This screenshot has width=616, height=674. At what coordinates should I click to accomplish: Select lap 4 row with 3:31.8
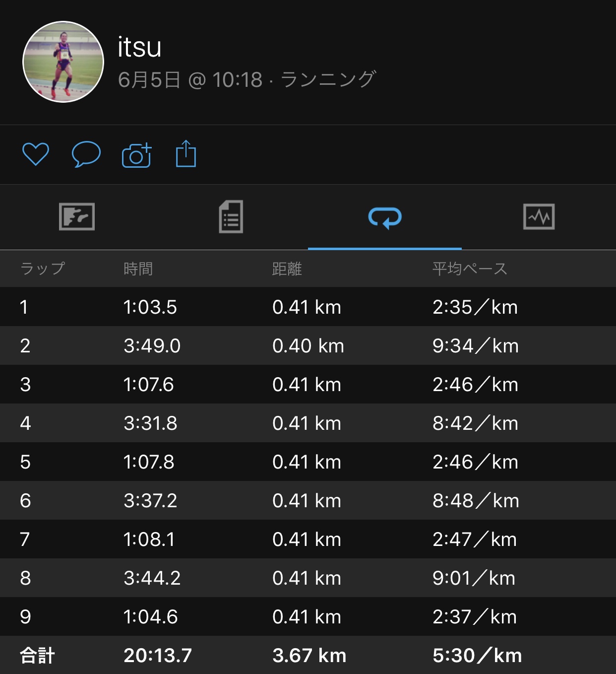(x=308, y=423)
